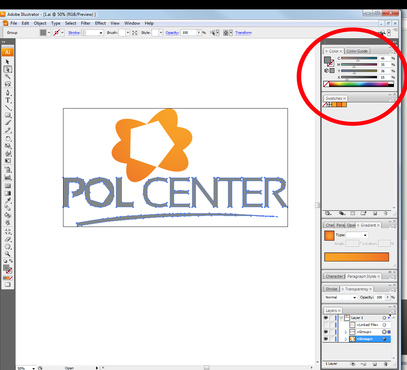407x370 pixels.
Task: Expand the highlighted <Group> row triangle
Action: (346, 339)
